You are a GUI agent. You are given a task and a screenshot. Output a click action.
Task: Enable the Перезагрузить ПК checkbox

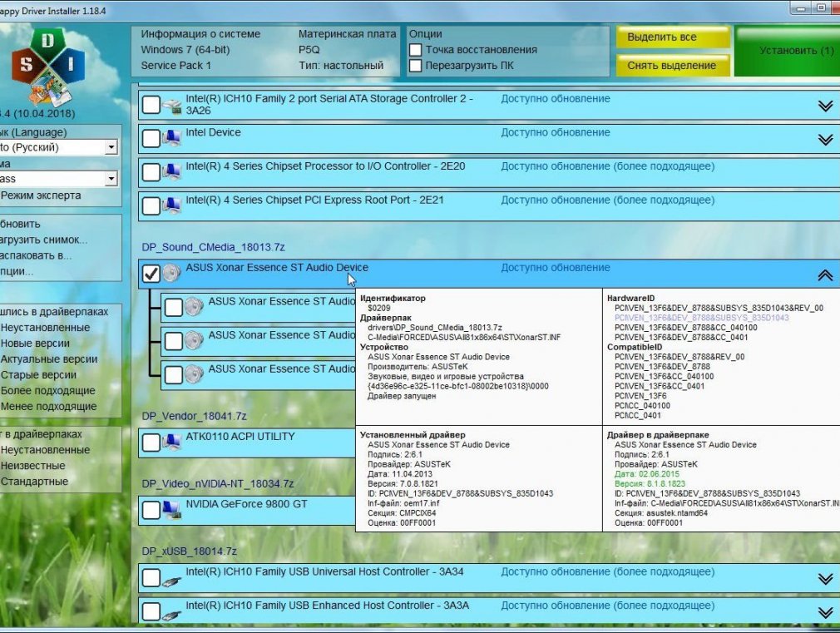click(x=415, y=66)
